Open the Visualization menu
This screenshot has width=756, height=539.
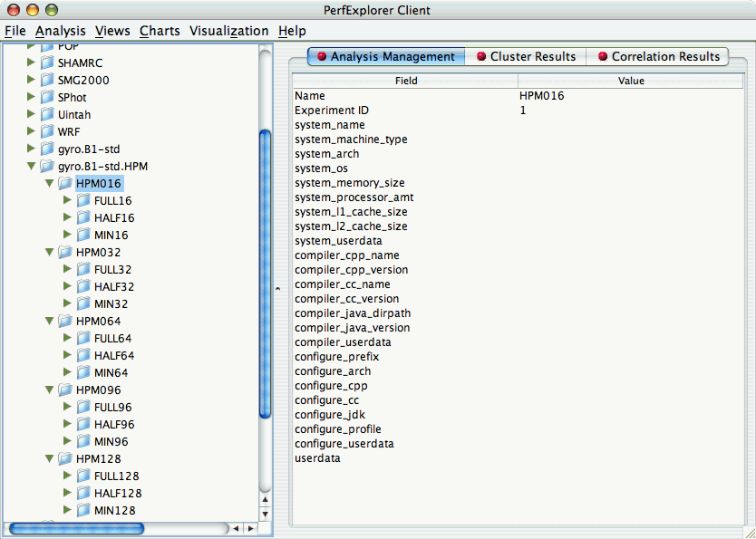pos(228,31)
